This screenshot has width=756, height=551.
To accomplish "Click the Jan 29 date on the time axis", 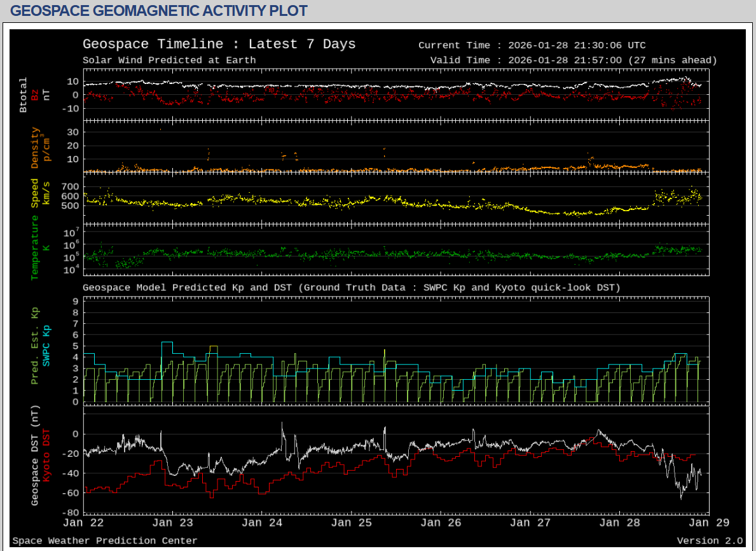I will pyautogui.click(x=708, y=523).
